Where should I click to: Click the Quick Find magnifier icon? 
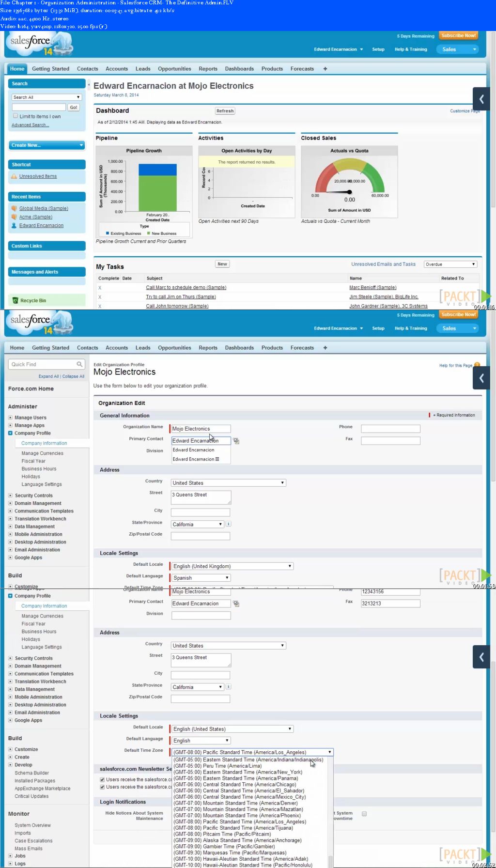click(79, 364)
